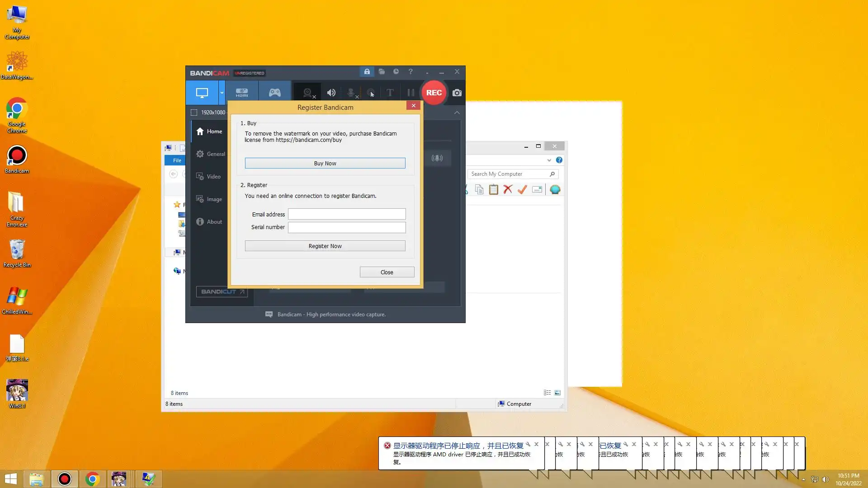Open Chrome from the taskbar
Image resolution: width=868 pixels, height=488 pixels.
92,479
